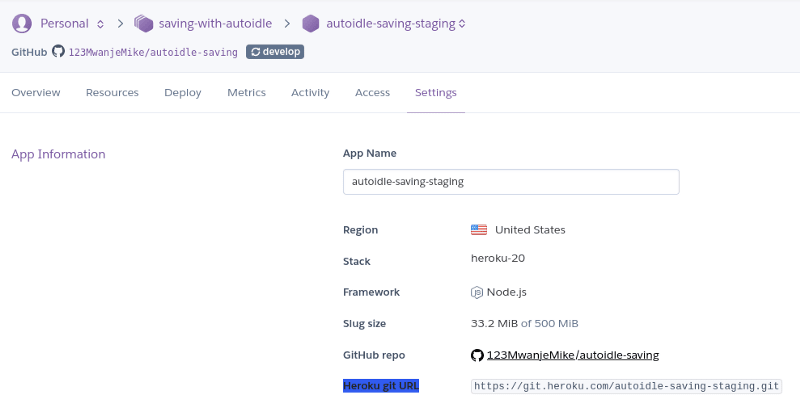Switch to the Overview tab
The width and height of the screenshot is (800, 407).
(x=36, y=93)
